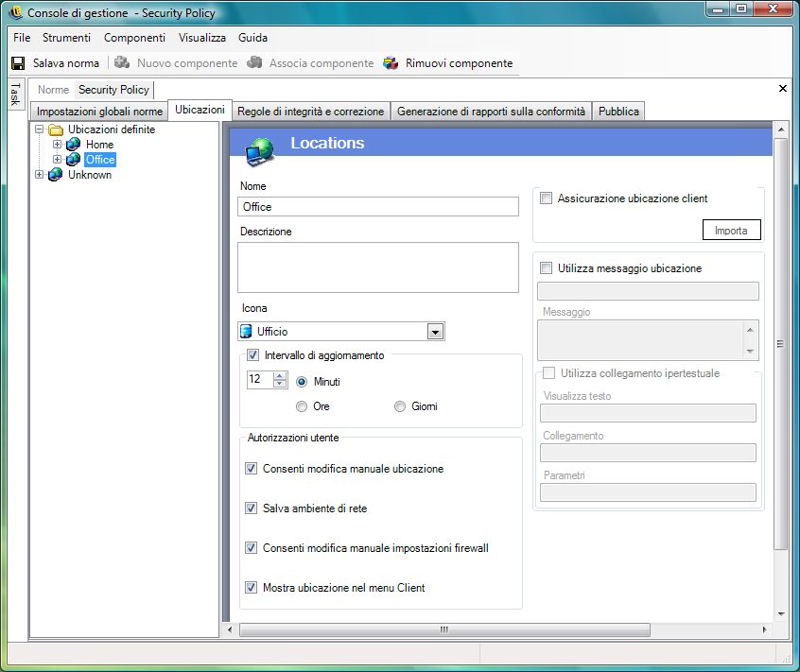
Task: Click the Ubicazioni definite folder icon
Action: click(x=56, y=129)
